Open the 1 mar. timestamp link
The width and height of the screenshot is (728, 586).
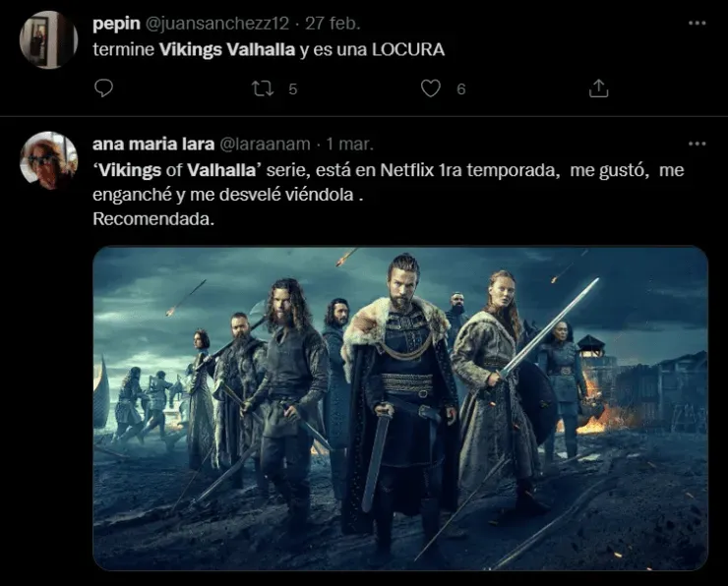point(349,144)
